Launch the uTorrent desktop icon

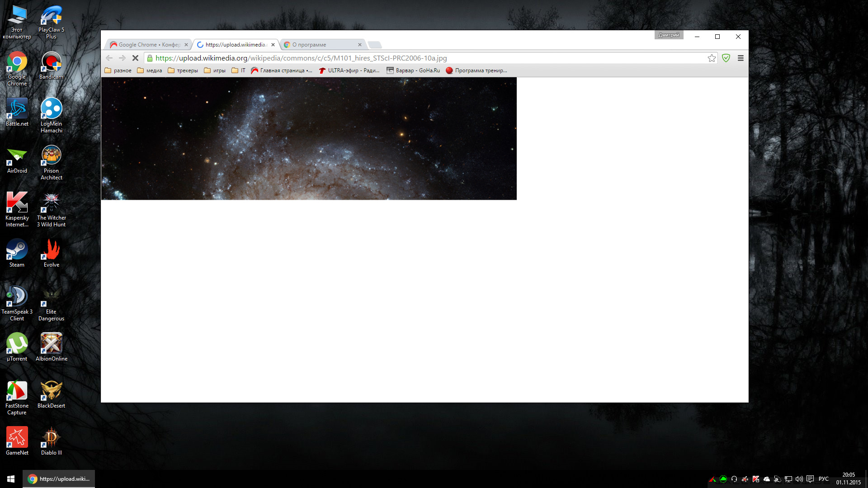[x=17, y=347]
